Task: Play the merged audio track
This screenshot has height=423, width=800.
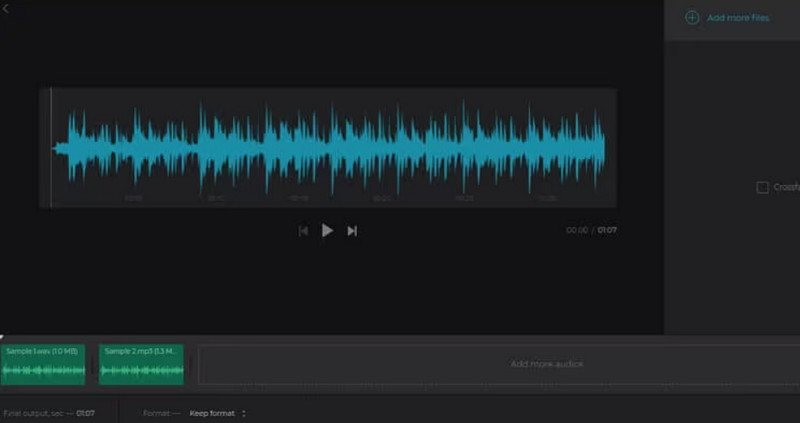Action: tap(327, 230)
